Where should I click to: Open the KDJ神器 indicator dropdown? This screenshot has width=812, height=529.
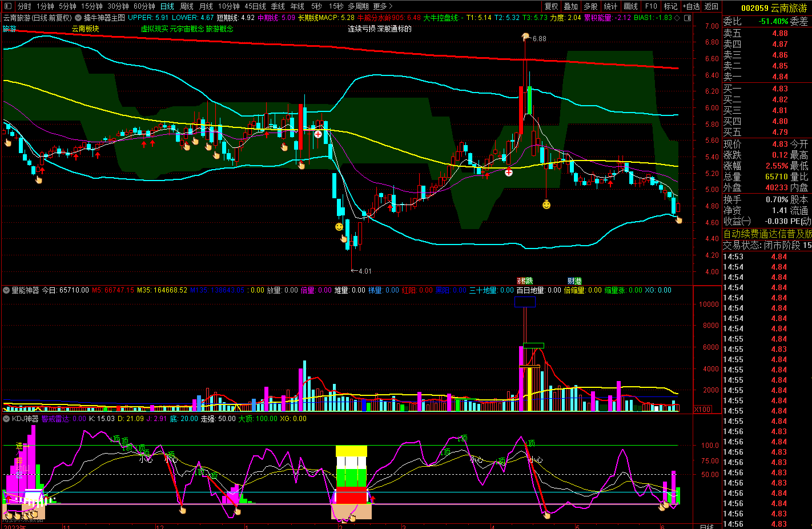click(6, 419)
